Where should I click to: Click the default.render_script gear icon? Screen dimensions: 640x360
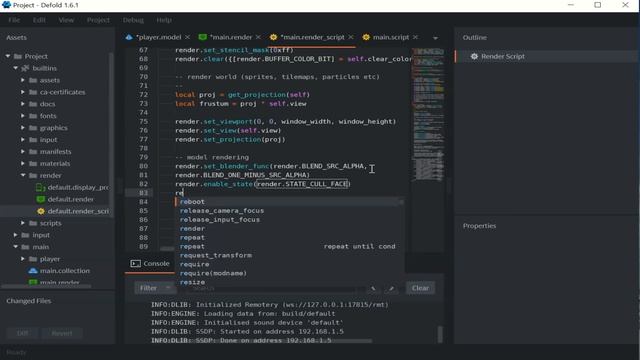[x=40, y=211]
